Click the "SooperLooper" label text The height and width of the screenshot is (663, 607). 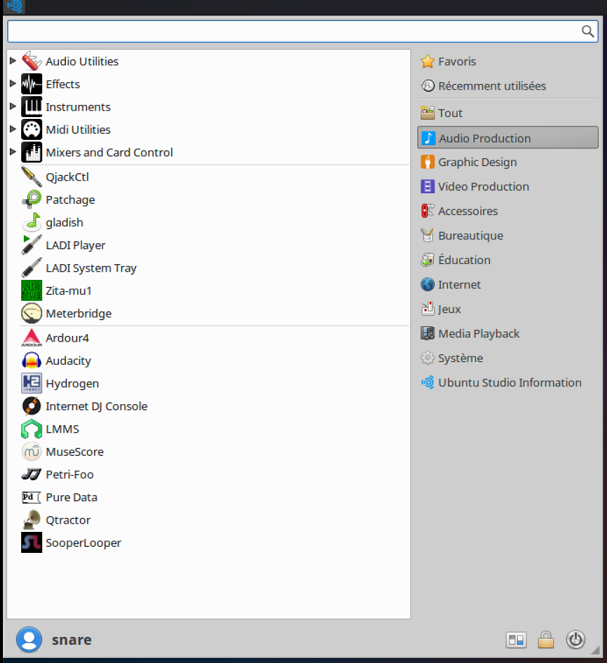click(83, 543)
